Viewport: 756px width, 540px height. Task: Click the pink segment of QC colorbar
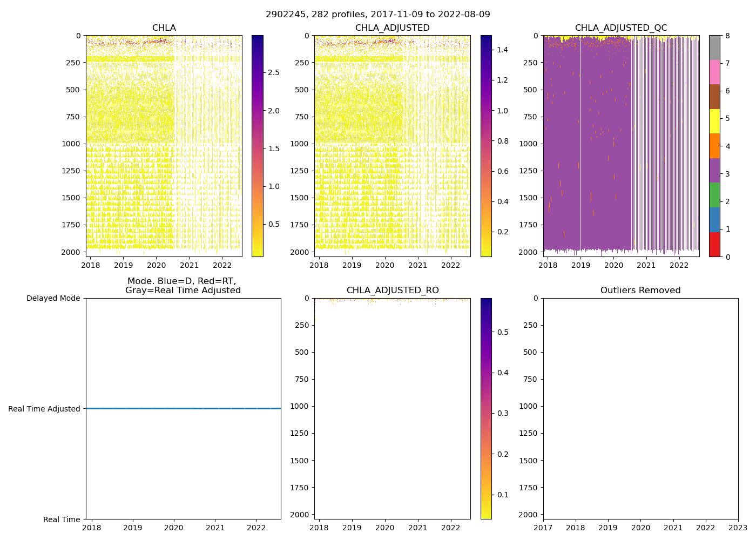714,72
